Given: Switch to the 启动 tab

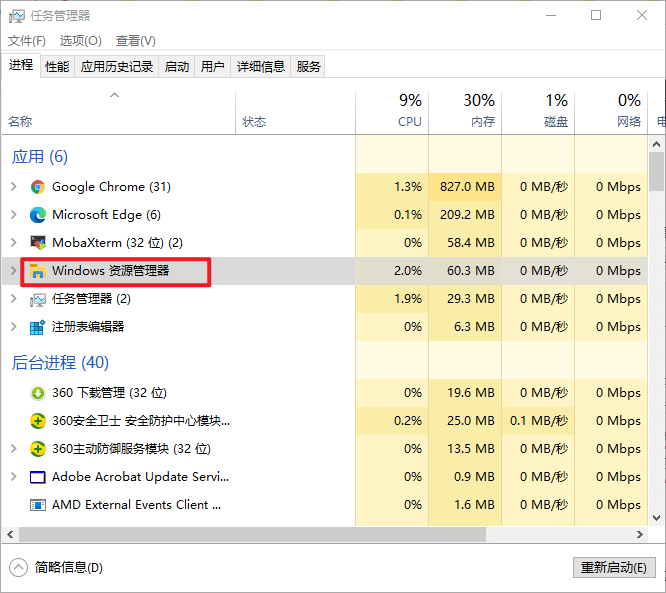Looking at the screenshot, I should tap(177, 66).
